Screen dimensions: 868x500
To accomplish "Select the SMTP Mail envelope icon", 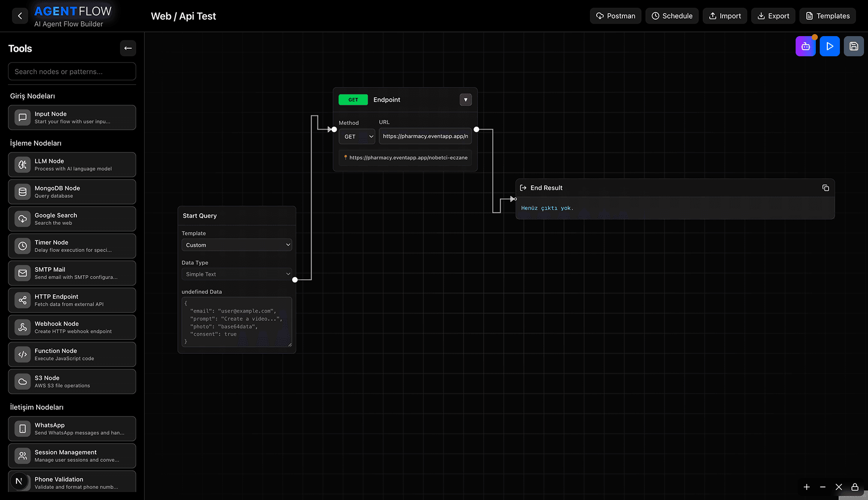I will coord(23,273).
